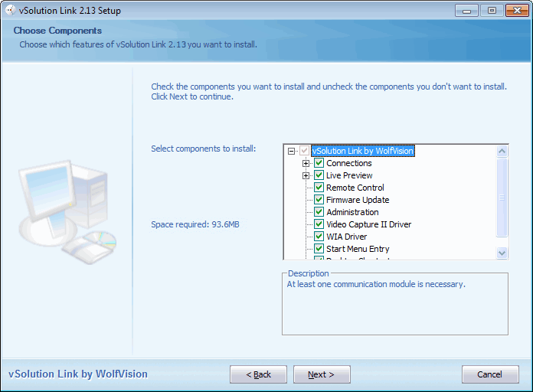Screen dimensions: 533x392
Task: Click the 'Choose Components' heading
Action: (x=57, y=31)
